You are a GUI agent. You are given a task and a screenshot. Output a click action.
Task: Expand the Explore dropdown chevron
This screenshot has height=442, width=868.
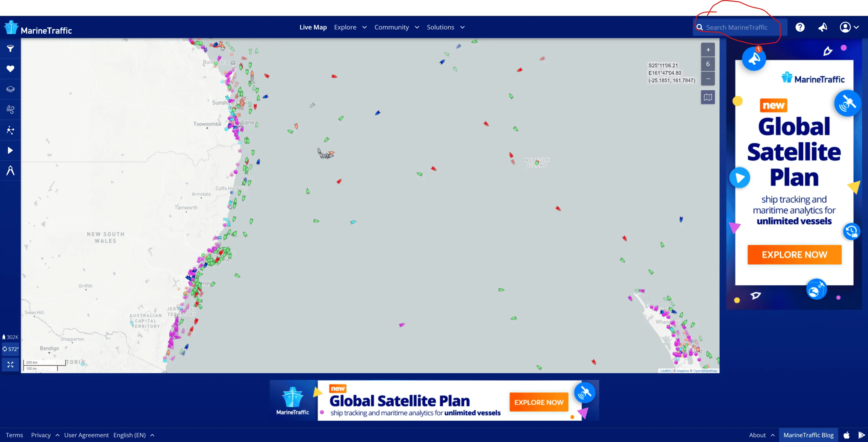(x=364, y=27)
